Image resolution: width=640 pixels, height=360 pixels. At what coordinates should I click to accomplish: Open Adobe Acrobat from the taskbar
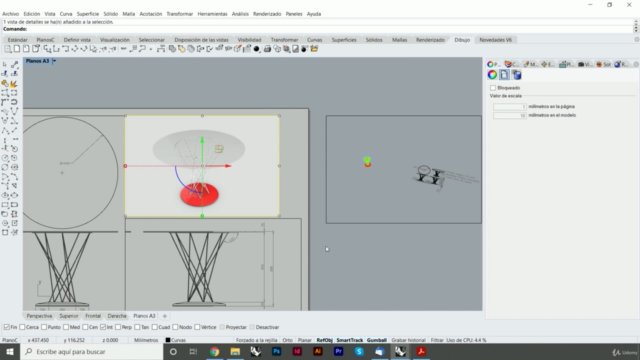tap(421, 351)
